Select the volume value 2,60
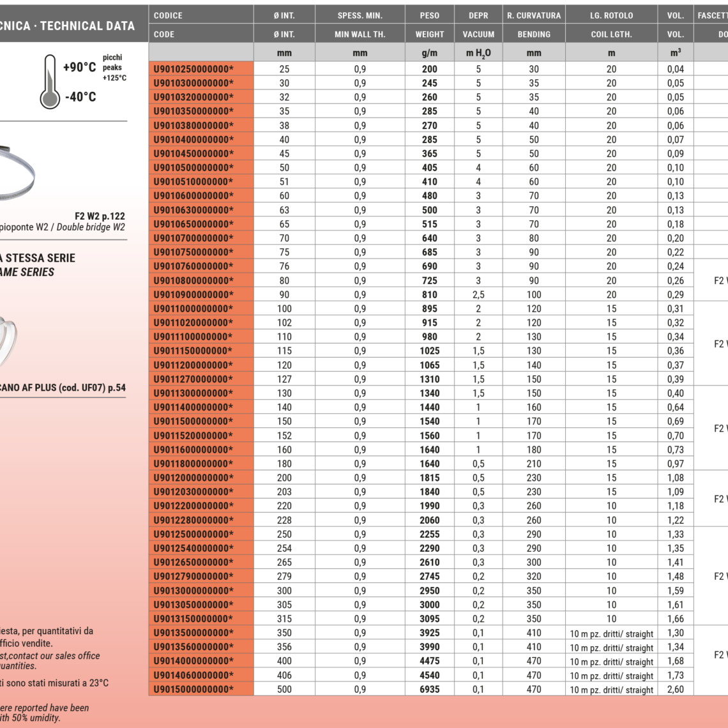Viewport: 728px width, 728px height. pyautogui.click(x=675, y=689)
